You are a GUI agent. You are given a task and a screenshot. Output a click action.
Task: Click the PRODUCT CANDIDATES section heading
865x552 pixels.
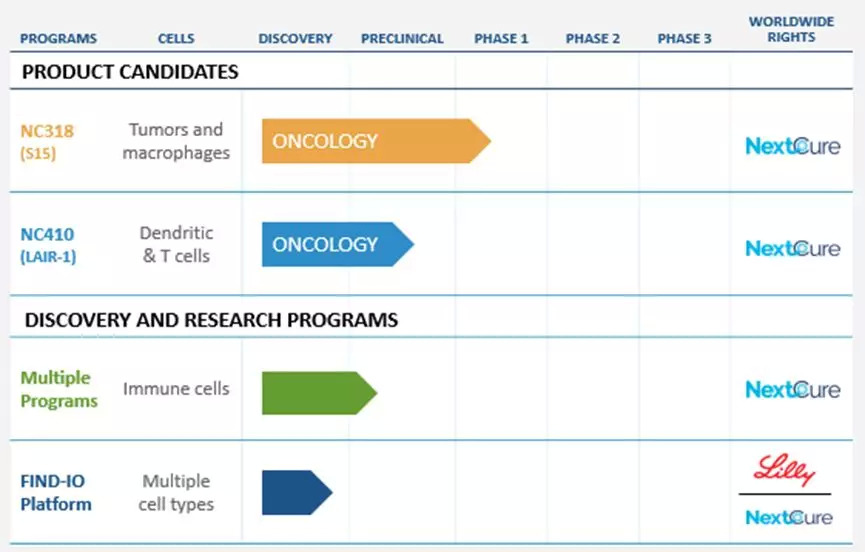130,73
